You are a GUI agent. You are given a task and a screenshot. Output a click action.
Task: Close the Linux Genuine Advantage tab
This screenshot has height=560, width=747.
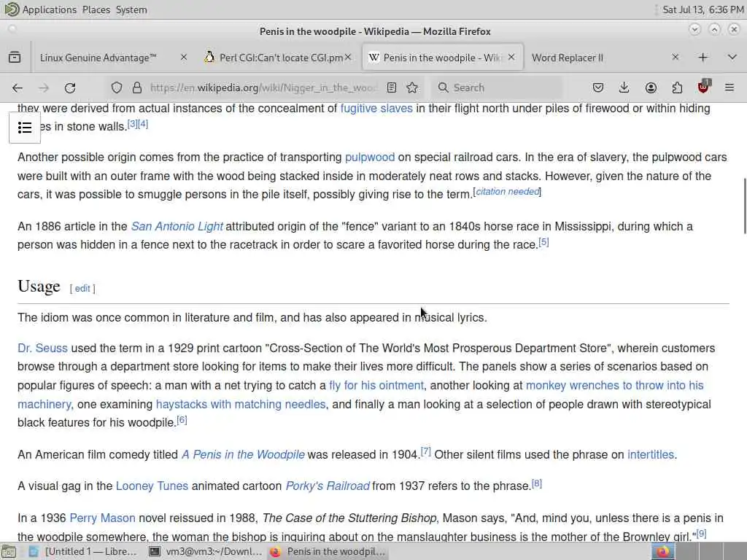[x=184, y=57]
